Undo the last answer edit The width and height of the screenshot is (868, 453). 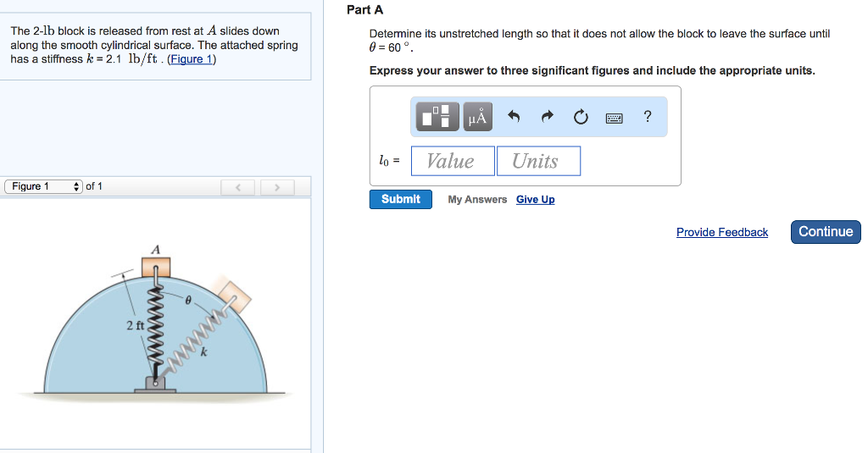tap(514, 117)
